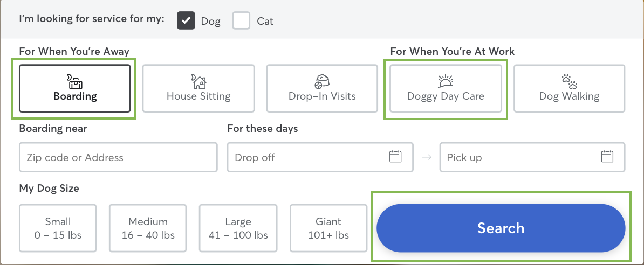Open the Pick up calendar icon
Screen dimensions: 644x265
click(x=607, y=157)
